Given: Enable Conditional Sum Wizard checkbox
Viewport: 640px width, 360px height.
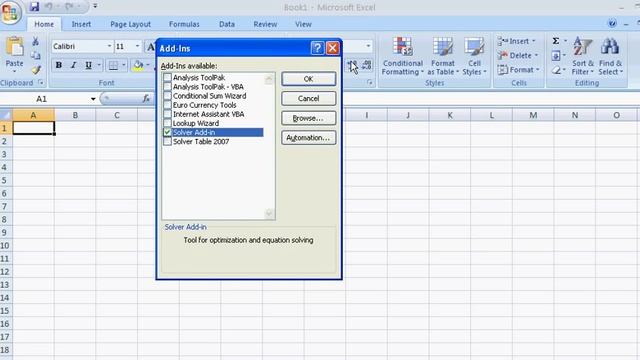Looking at the screenshot, I should pyautogui.click(x=167, y=96).
